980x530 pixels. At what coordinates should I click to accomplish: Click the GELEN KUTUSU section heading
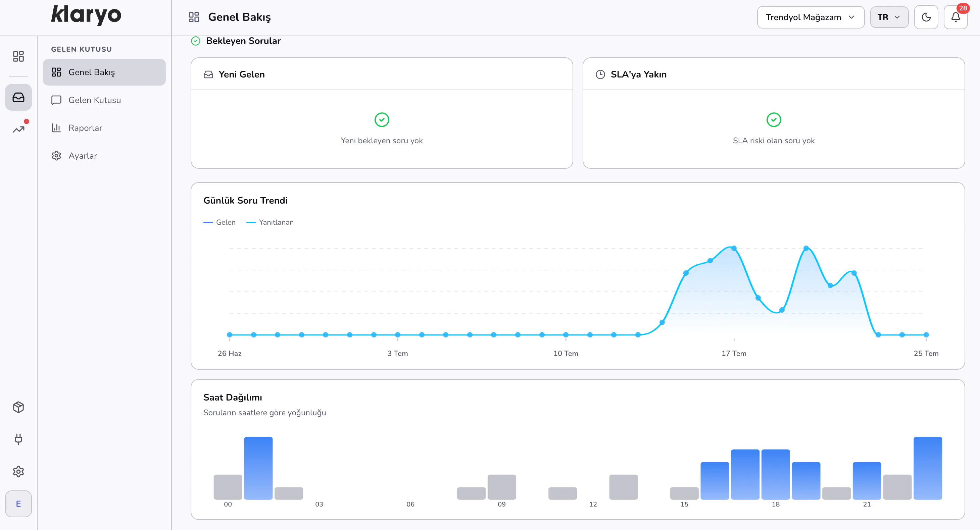(82, 49)
